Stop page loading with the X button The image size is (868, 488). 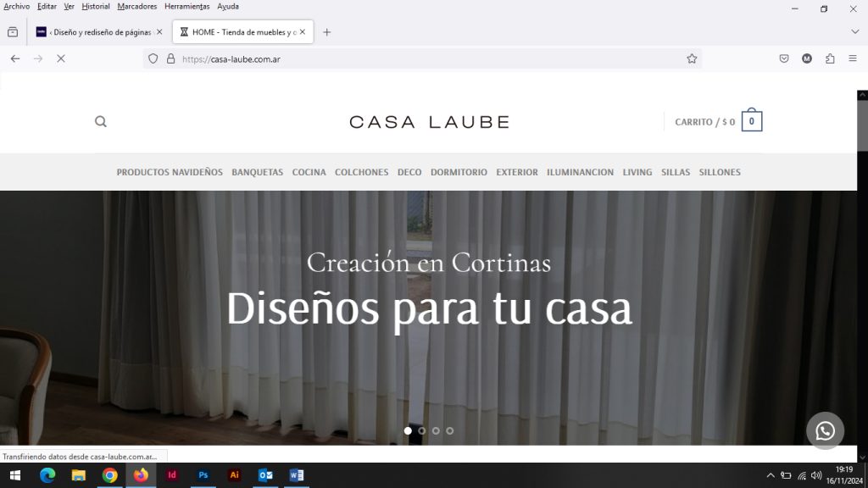61,58
